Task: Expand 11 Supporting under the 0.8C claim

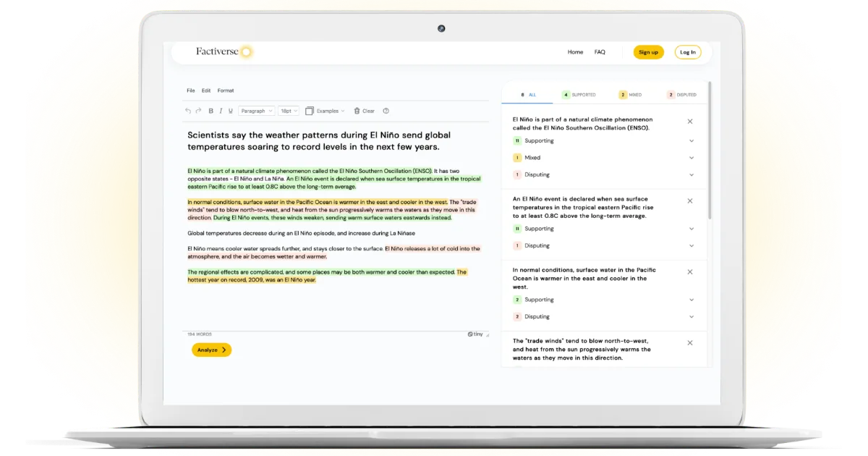Action: (x=603, y=229)
